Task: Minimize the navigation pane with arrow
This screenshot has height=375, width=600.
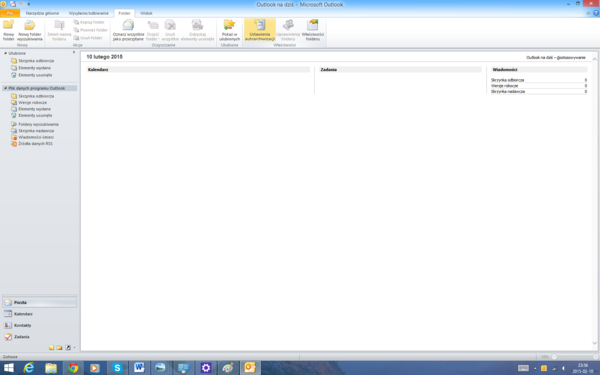Action: click(74, 52)
